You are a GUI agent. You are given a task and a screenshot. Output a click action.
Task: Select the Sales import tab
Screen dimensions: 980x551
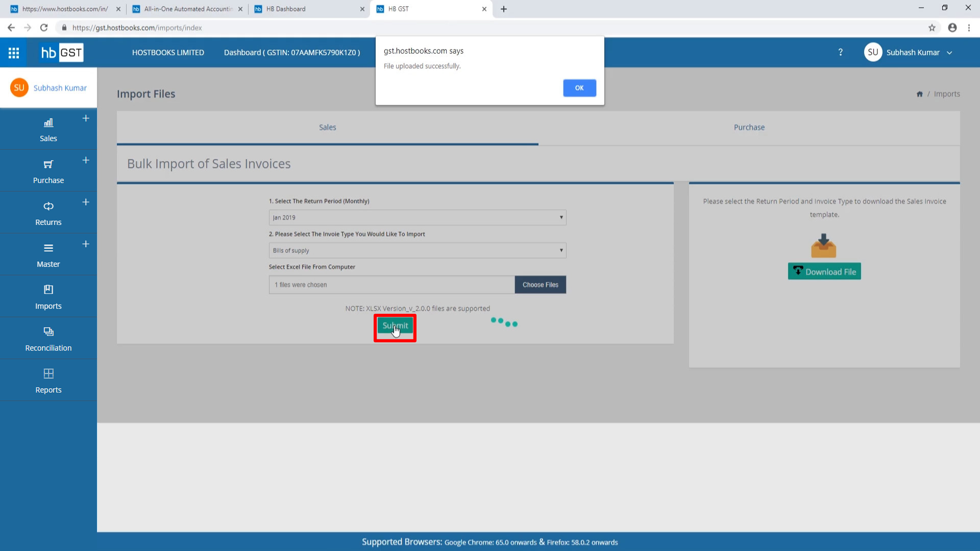coord(327,128)
